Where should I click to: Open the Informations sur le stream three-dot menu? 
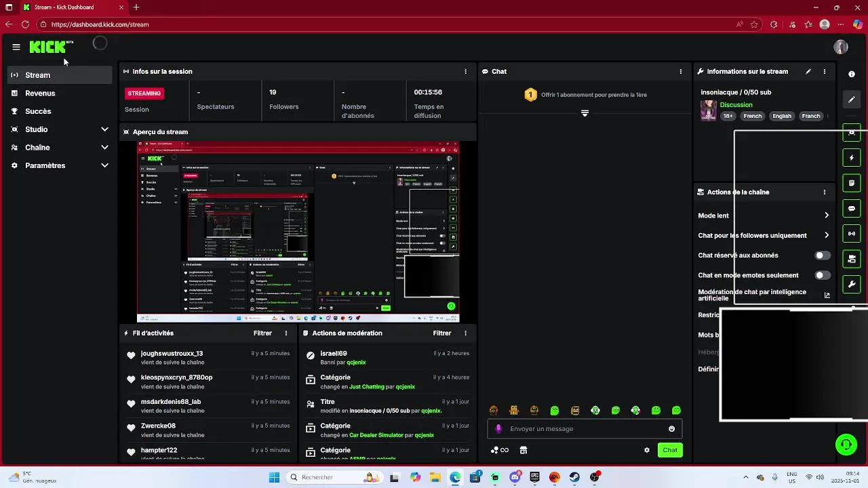825,71
